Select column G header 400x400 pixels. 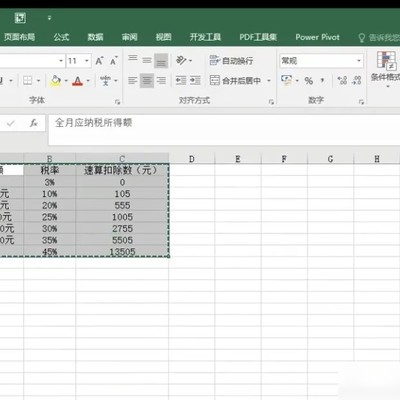coord(330,159)
